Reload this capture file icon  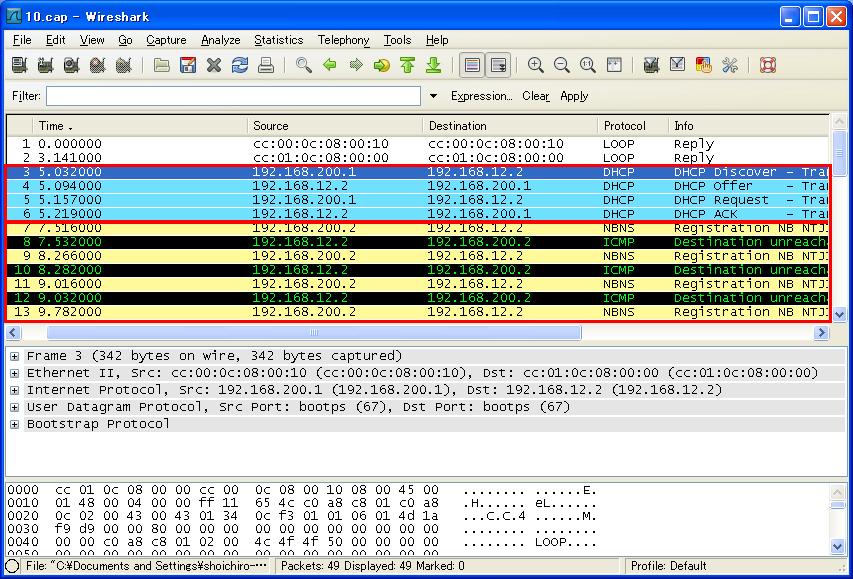240,65
